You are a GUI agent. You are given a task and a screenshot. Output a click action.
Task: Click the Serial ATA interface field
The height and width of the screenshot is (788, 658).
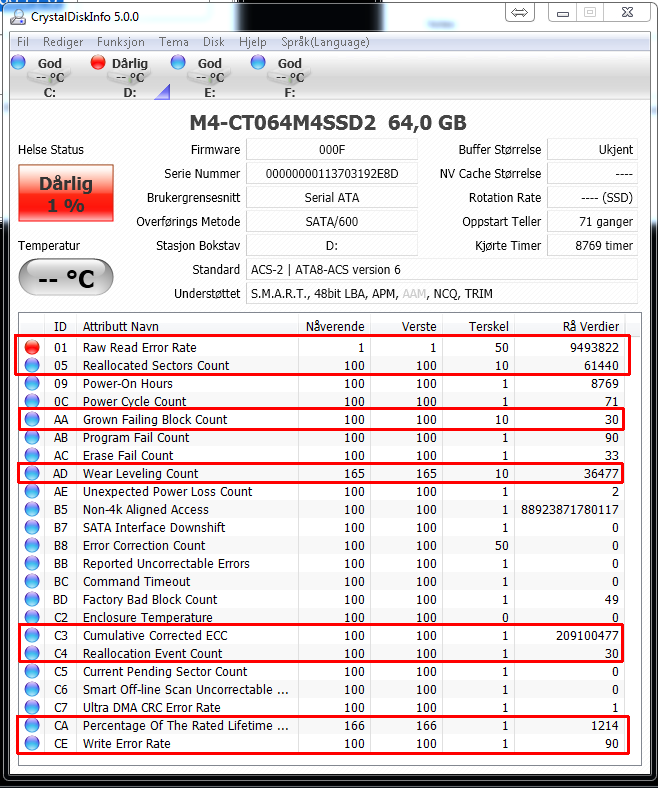332,198
